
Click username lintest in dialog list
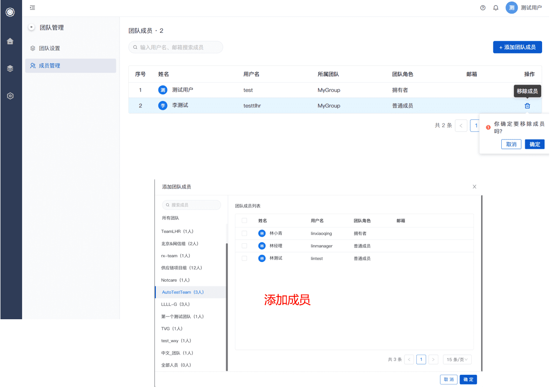pyautogui.click(x=316, y=258)
